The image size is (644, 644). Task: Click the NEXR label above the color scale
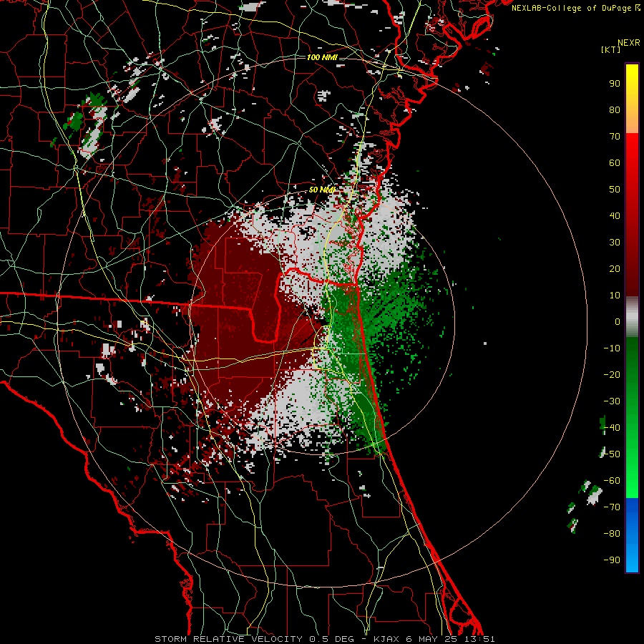628,43
